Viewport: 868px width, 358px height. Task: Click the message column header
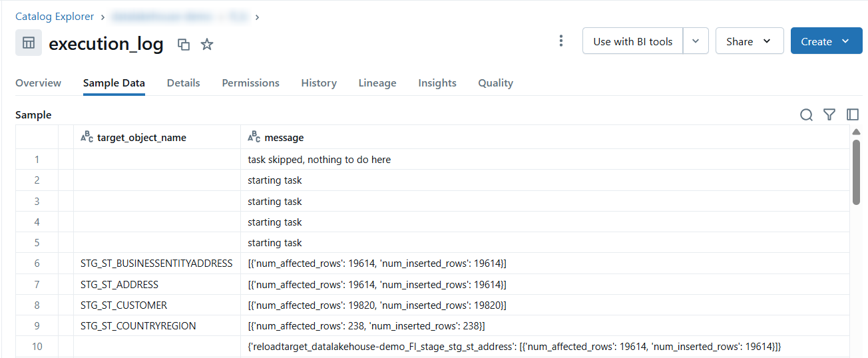pos(284,138)
